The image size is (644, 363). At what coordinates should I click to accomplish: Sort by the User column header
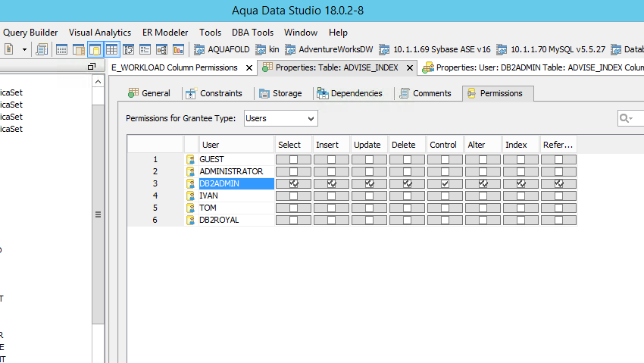[x=236, y=145]
